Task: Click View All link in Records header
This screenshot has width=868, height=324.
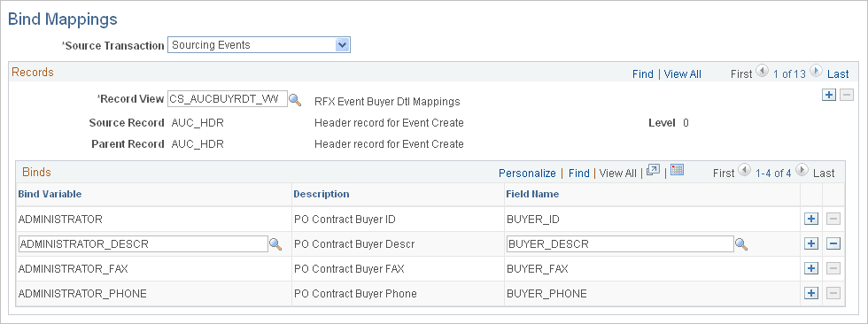Action: coord(683,74)
